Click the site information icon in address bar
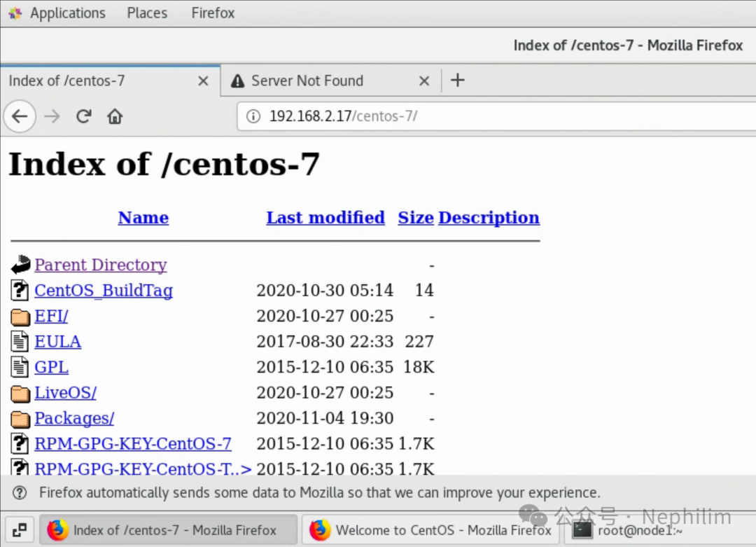The width and height of the screenshot is (756, 547). (x=254, y=116)
